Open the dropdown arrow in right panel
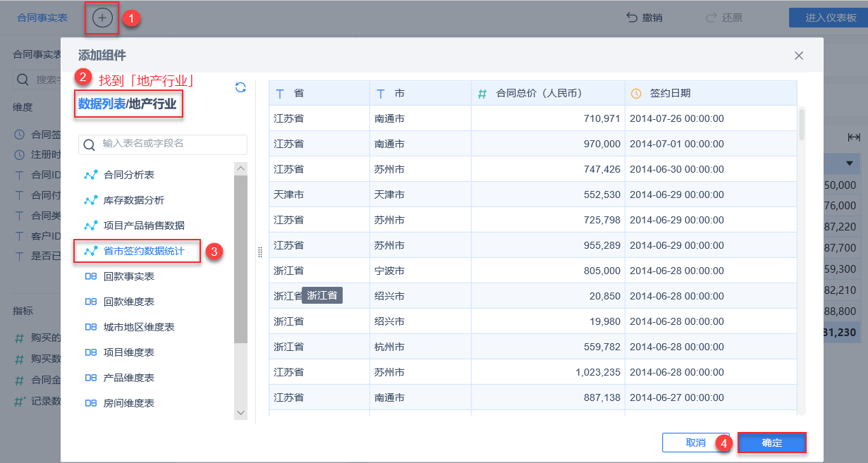Screen dimensions: 868x463 [848, 164]
